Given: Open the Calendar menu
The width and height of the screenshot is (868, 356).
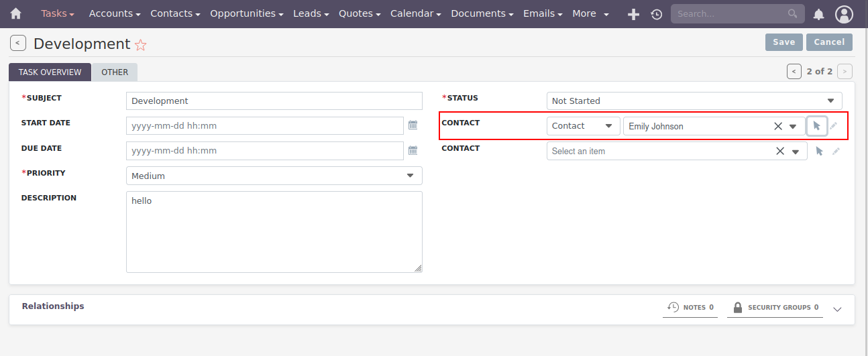Looking at the screenshot, I should click(x=416, y=13).
